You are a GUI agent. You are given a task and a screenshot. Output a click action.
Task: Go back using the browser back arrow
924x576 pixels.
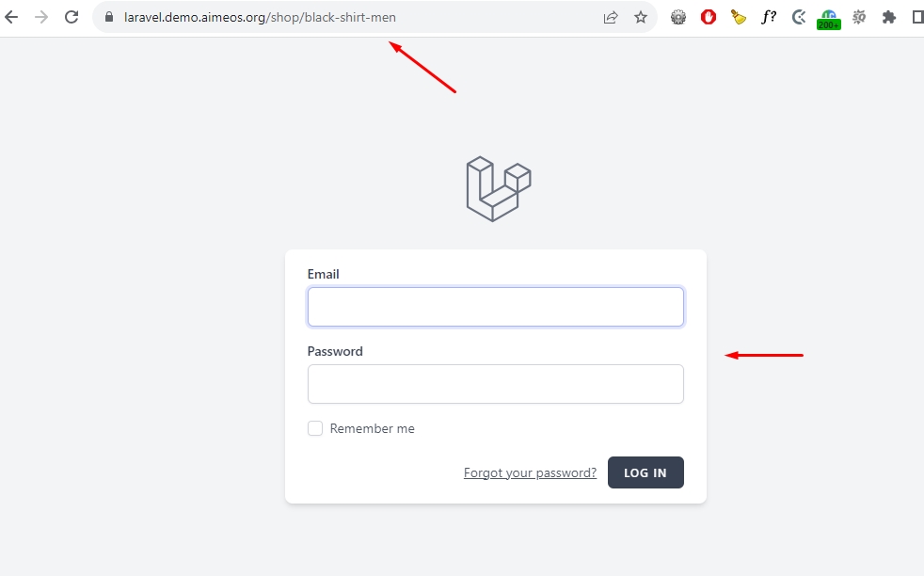click(11, 17)
